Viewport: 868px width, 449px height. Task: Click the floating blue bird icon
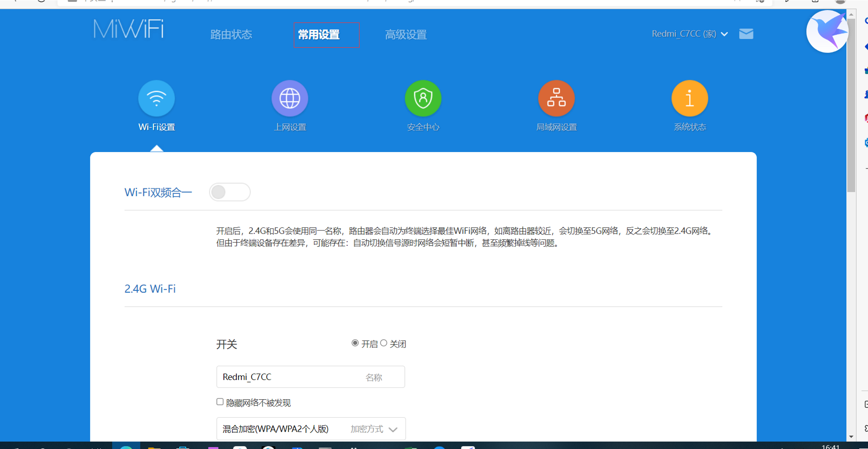[x=827, y=31]
